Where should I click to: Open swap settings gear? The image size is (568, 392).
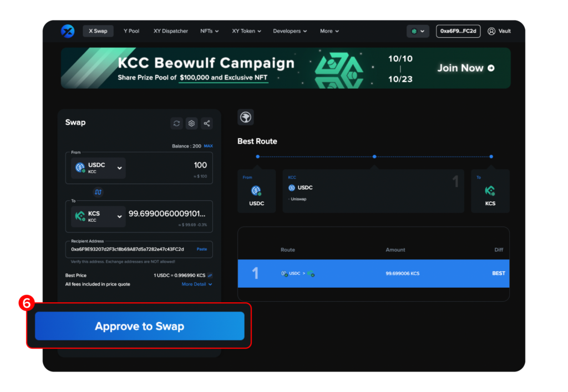[191, 124]
